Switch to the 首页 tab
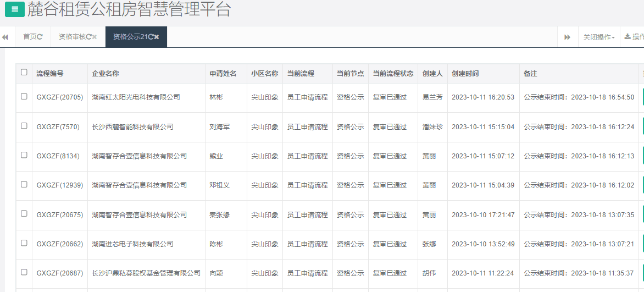The height and width of the screenshot is (292, 644). pos(33,37)
